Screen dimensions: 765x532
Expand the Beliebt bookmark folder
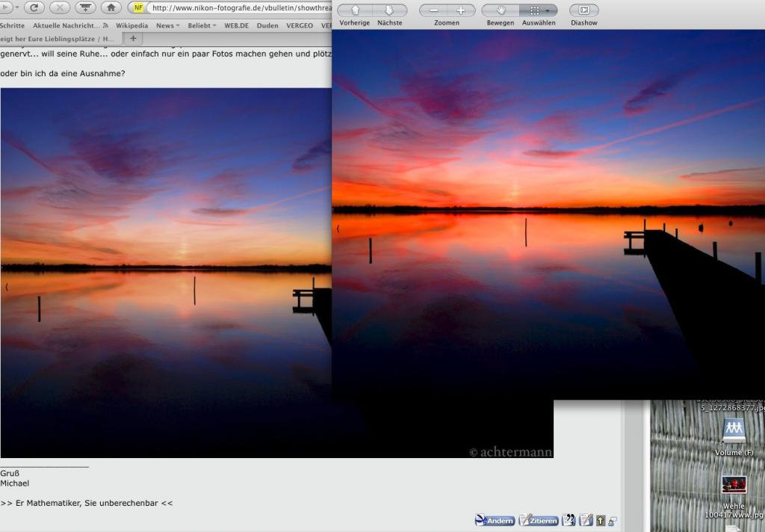click(x=202, y=25)
